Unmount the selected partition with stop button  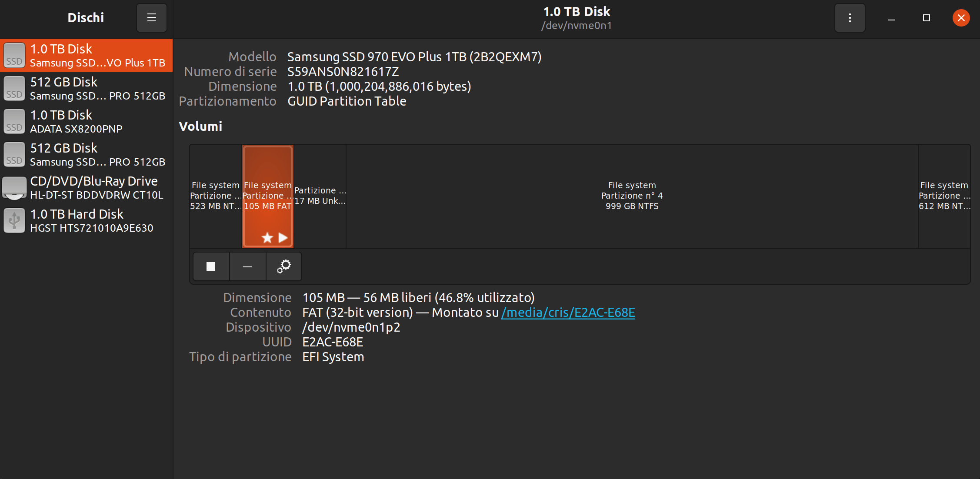211,266
